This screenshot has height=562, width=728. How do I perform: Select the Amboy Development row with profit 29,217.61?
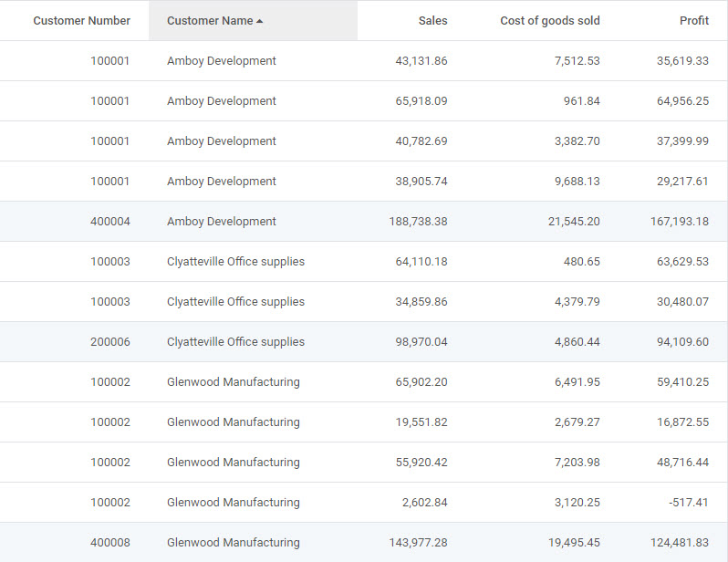coord(363,182)
